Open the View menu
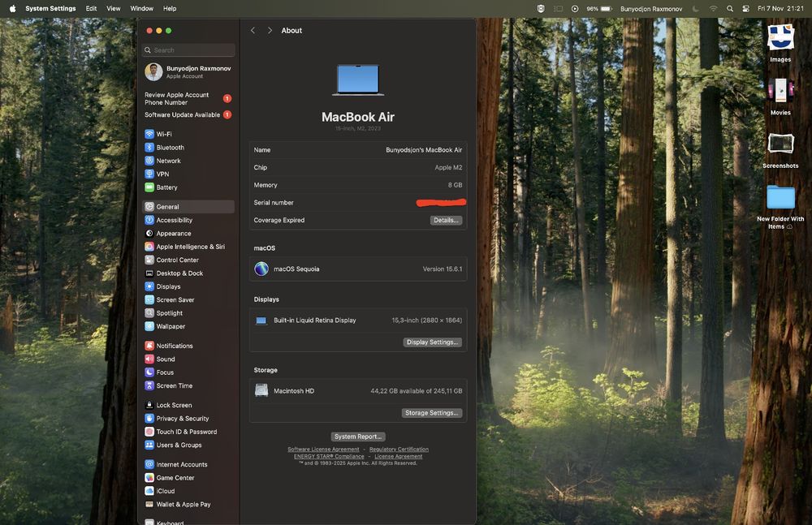 (x=114, y=8)
